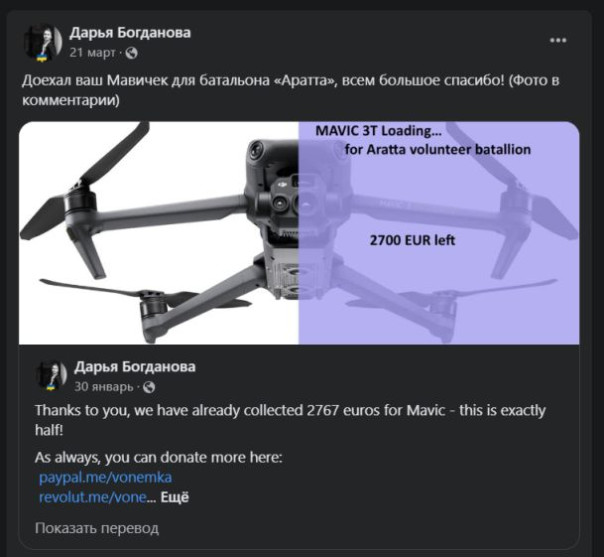Click Показать перевод to translate the post
Screen dimensions: 604x557
coord(97,528)
